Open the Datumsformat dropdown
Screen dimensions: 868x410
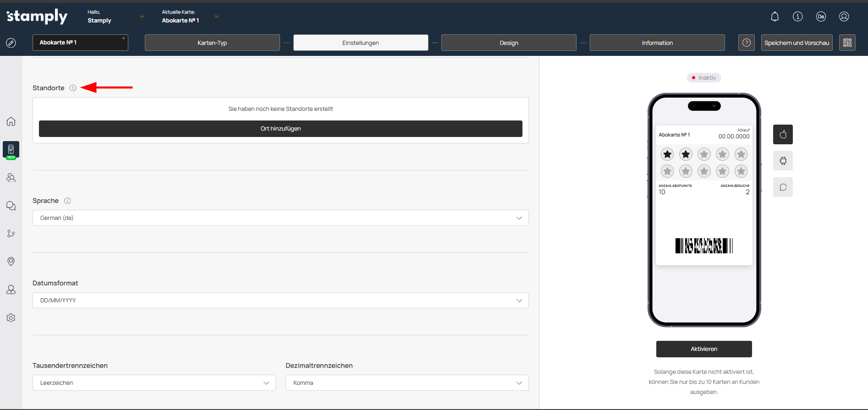[280, 301]
